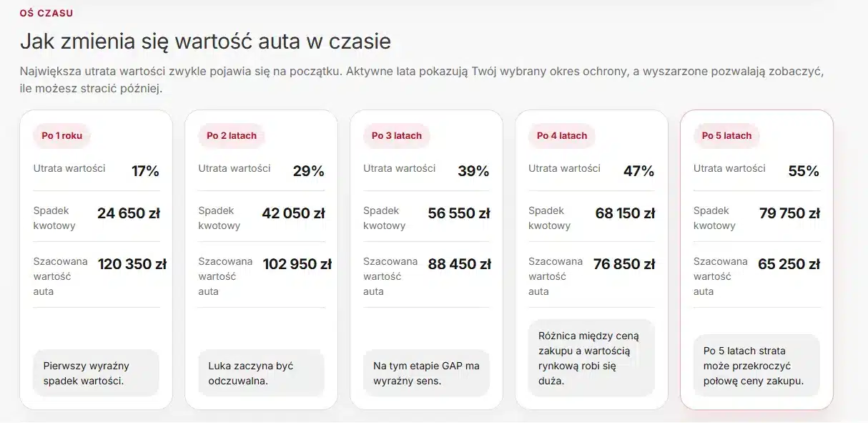868x423 pixels.
Task: Click the 17% value loss figure
Action: (x=145, y=171)
